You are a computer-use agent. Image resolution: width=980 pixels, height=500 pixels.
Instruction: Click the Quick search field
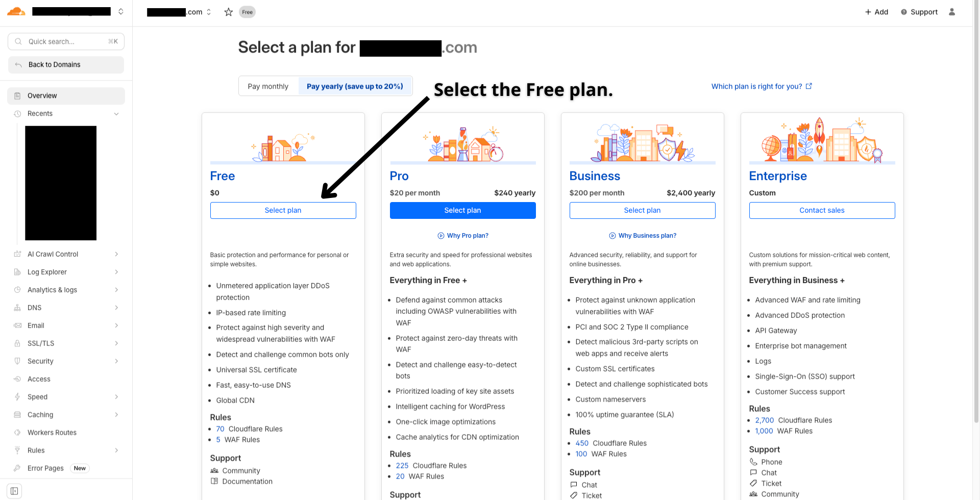pyautogui.click(x=65, y=41)
